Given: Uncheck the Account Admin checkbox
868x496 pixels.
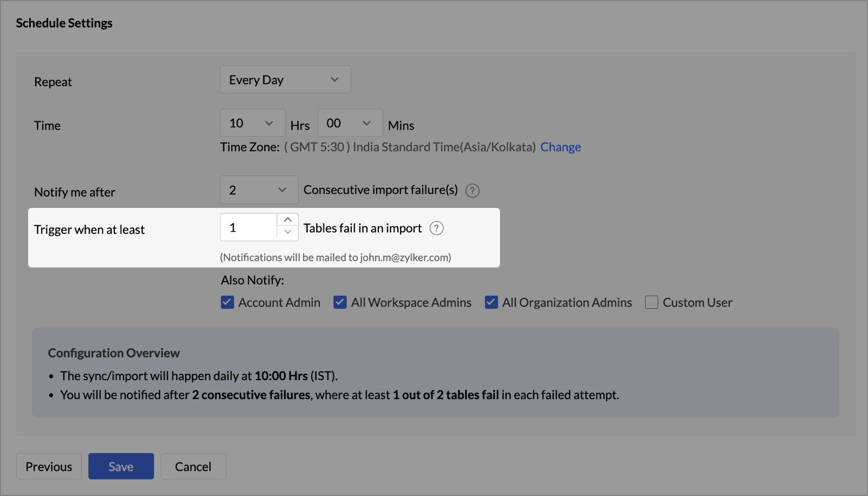Looking at the screenshot, I should tap(227, 302).
